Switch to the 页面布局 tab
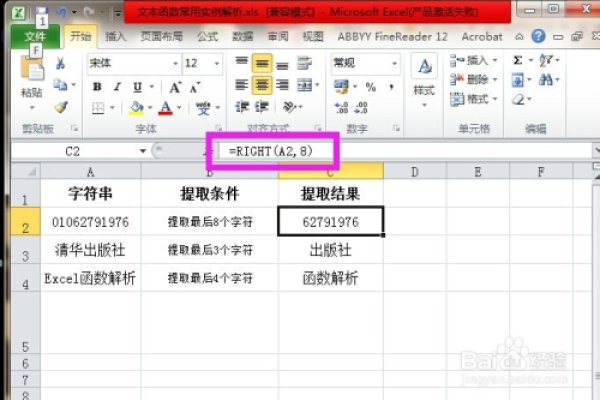600x400 pixels. pyautogui.click(x=161, y=37)
